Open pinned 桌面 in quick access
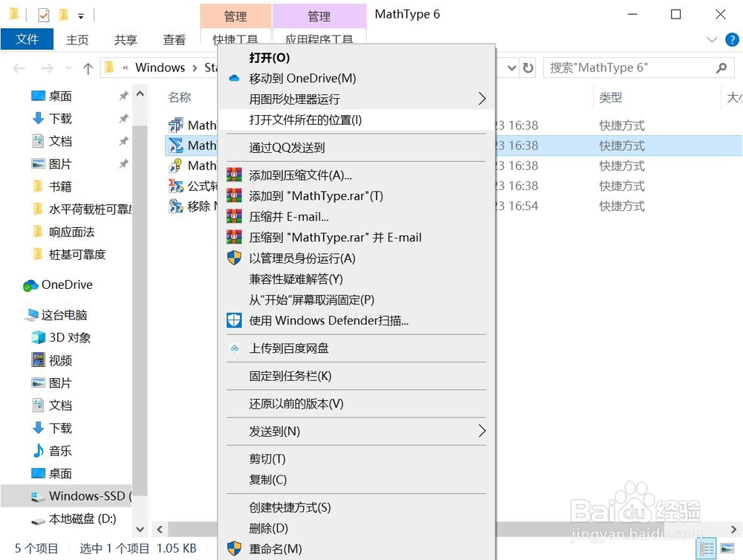The width and height of the screenshot is (743, 560). pos(60,96)
